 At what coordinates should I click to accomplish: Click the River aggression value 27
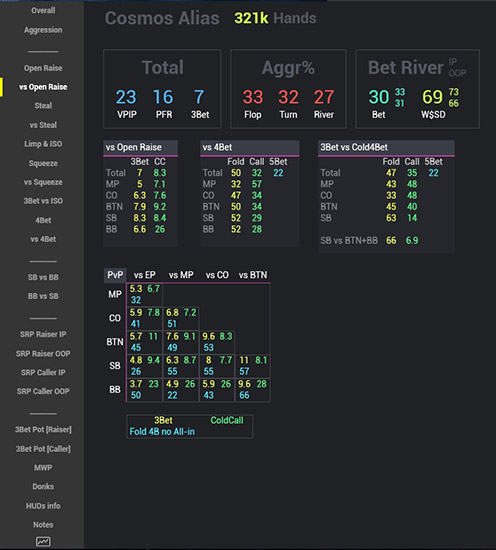click(324, 97)
